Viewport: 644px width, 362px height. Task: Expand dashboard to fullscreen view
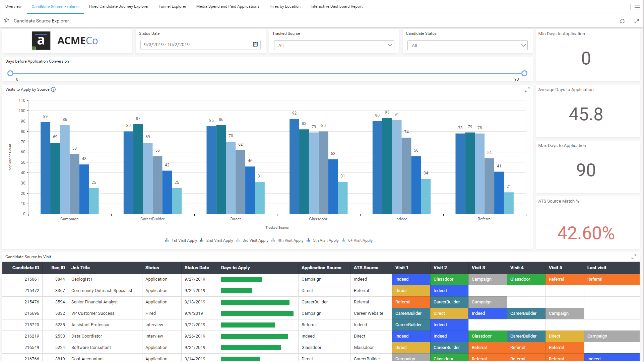[636, 21]
